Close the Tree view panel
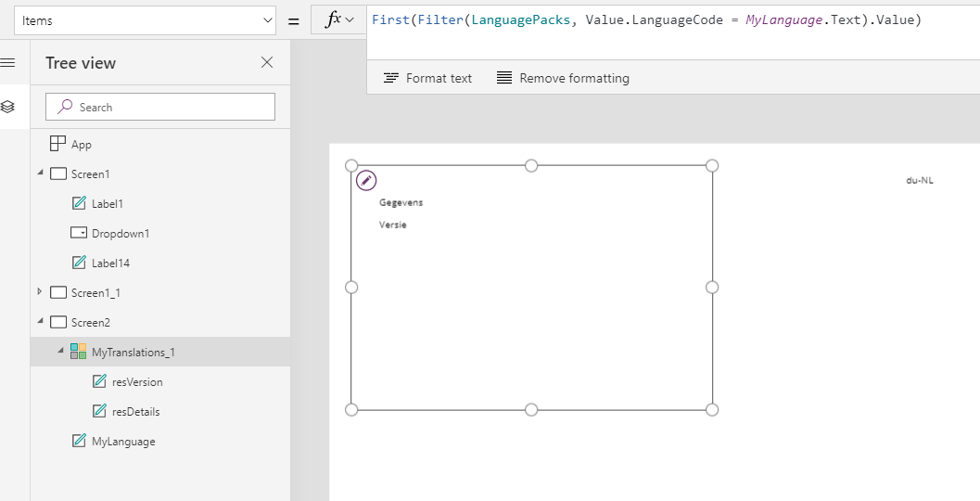 coord(267,62)
